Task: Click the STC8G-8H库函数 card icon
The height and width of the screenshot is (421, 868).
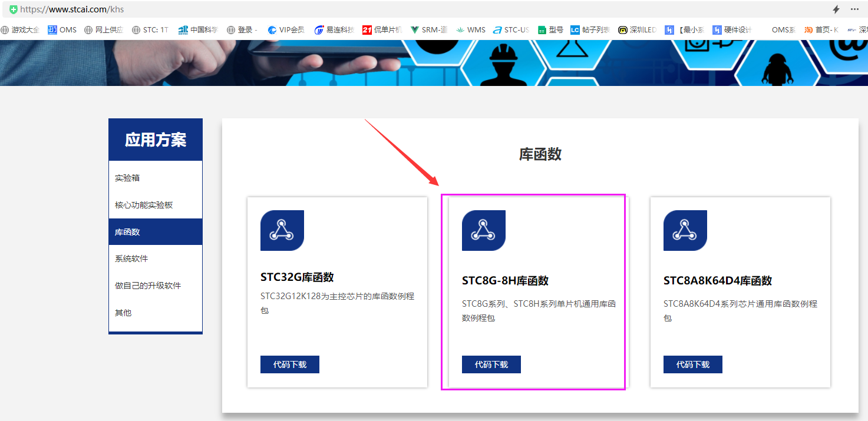Action: click(484, 230)
